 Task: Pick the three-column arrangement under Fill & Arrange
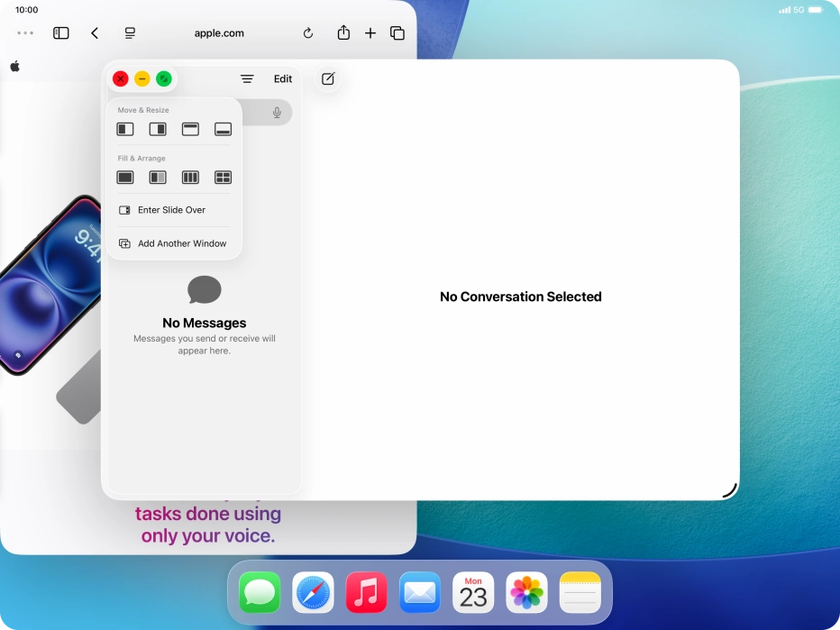pos(190,177)
